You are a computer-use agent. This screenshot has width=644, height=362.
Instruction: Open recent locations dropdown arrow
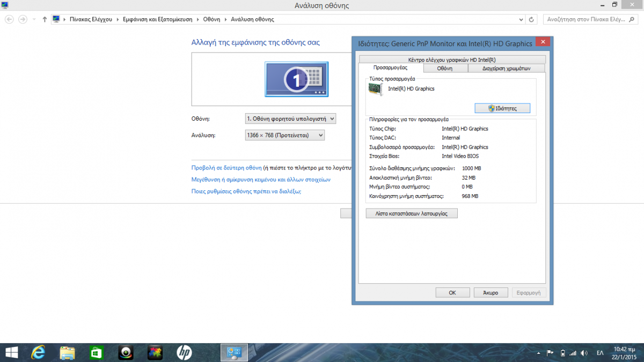pyautogui.click(x=34, y=19)
